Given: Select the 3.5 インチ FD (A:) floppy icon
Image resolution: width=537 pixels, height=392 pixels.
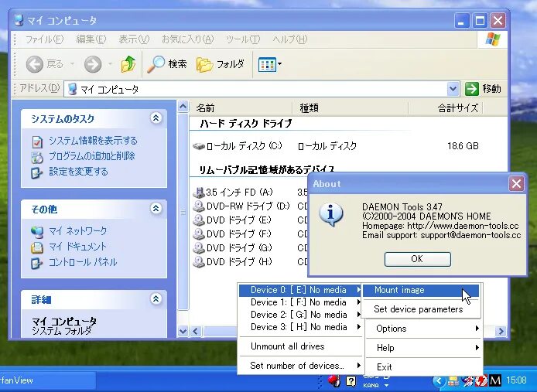Looking at the screenshot, I should (199, 193).
